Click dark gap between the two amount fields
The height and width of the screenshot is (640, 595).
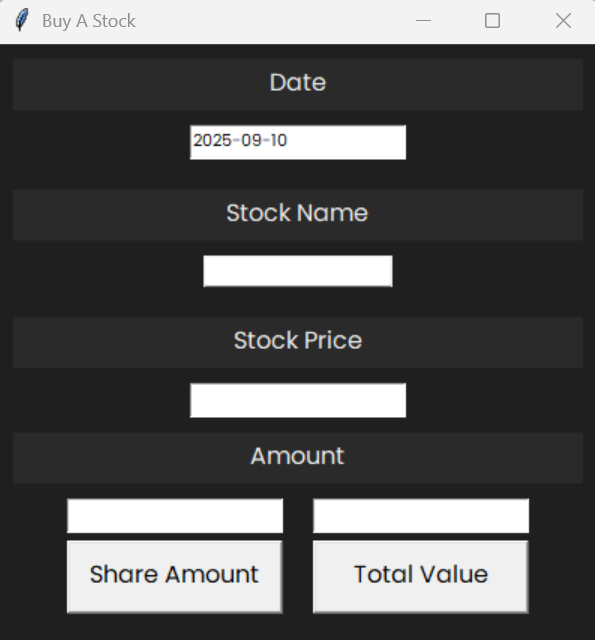point(298,516)
